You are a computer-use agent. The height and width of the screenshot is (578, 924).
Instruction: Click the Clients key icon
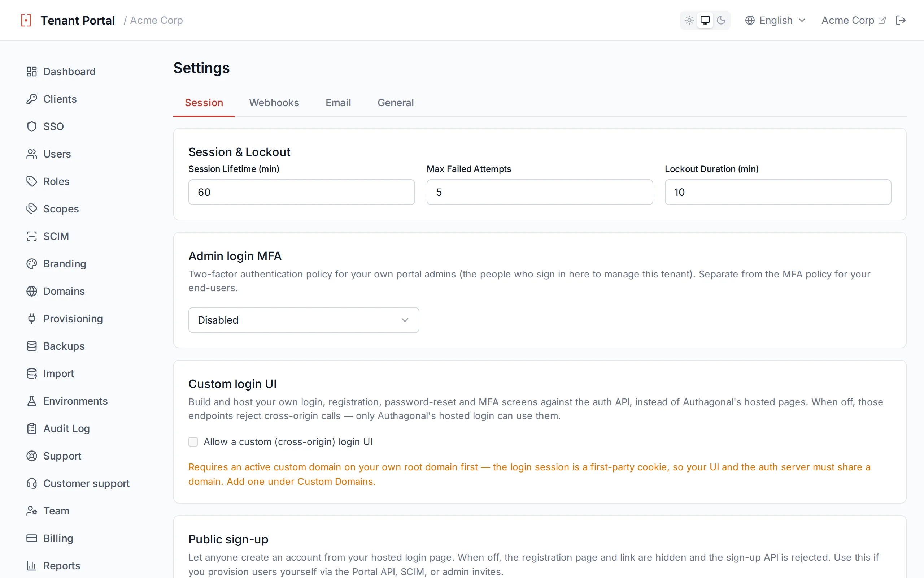[32, 99]
